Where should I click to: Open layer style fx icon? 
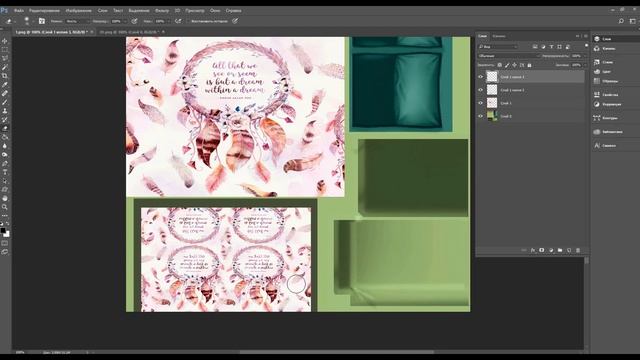tap(533, 250)
